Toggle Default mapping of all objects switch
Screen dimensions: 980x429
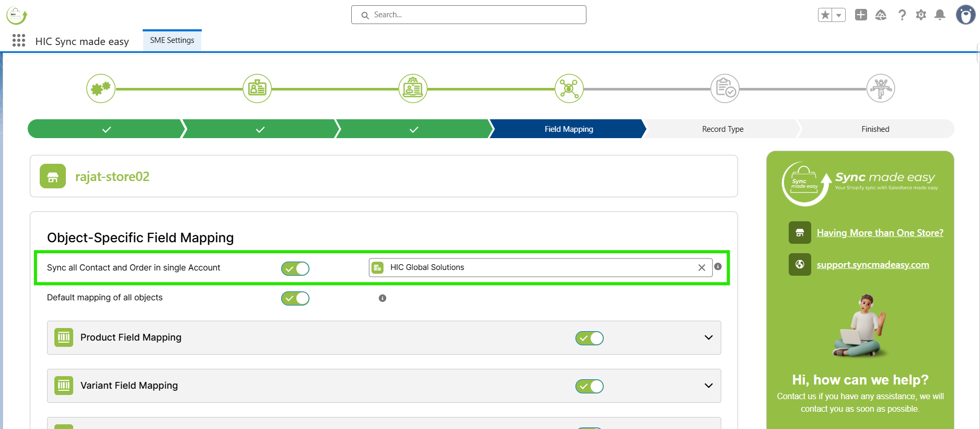point(295,298)
